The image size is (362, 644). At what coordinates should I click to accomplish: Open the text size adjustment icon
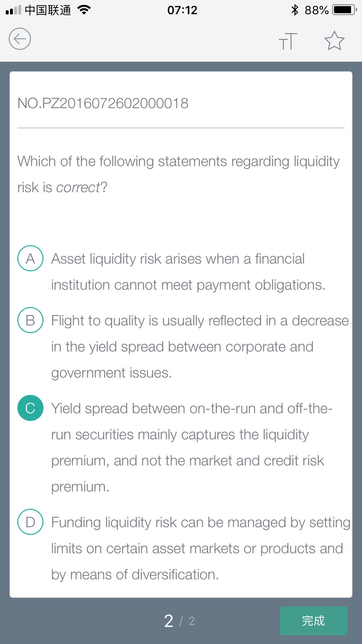click(288, 41)
